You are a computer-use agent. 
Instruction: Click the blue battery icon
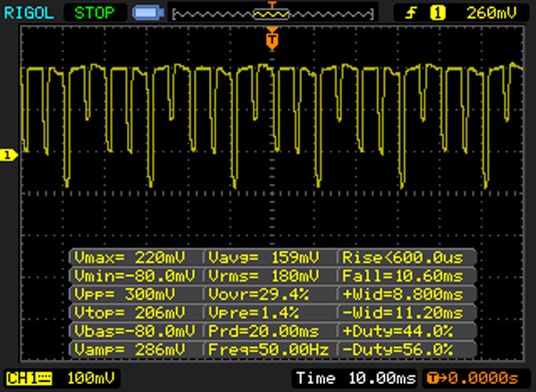click(x=148, y=13)
